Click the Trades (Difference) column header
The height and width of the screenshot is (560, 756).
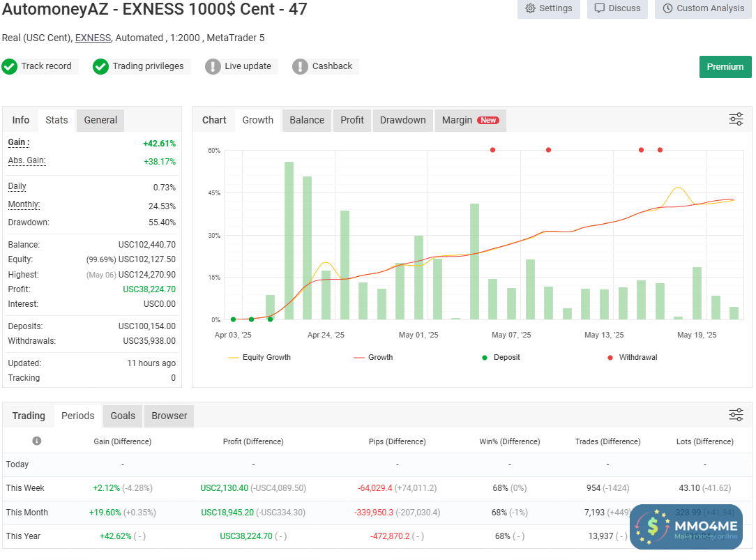pyautogui.click(x=607, y=441)
